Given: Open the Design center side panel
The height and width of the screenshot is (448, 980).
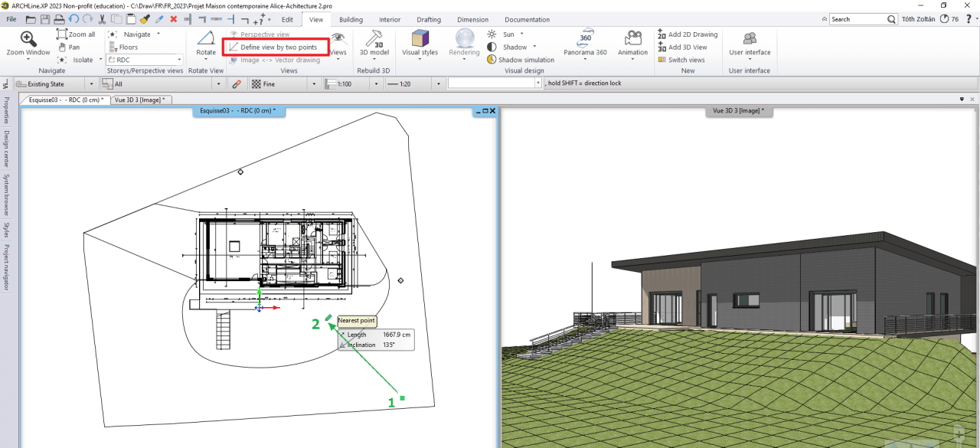Looking at the screenshot, I should 7,149.
